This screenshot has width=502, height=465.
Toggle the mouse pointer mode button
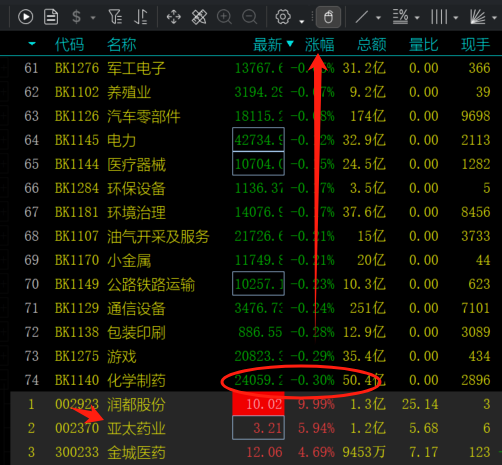[x=328, y=17]
